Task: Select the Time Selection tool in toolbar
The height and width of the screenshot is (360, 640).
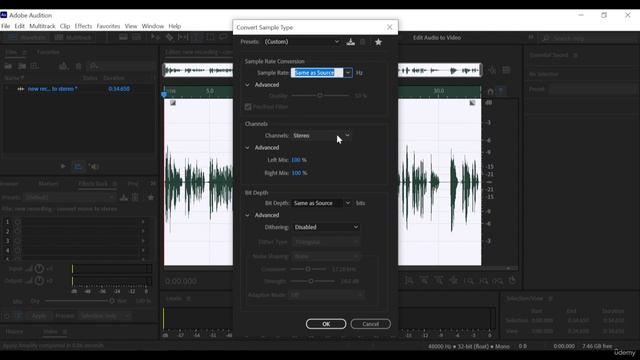Action: tap(196, 38)
